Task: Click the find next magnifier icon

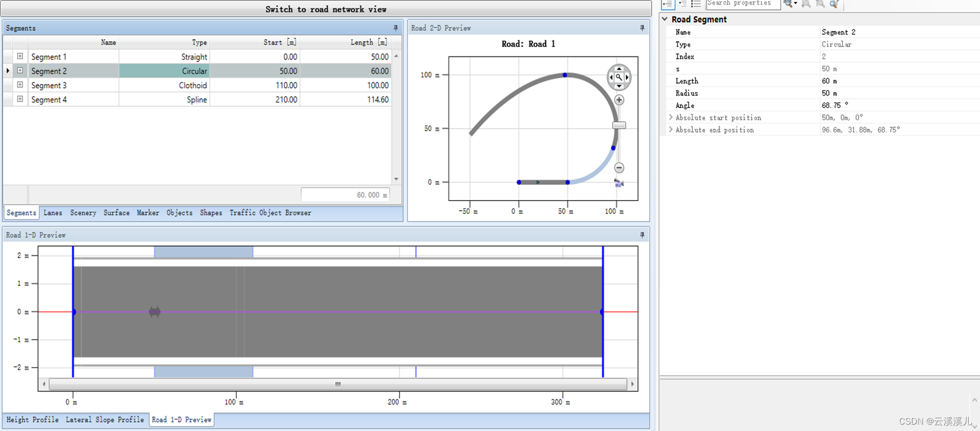Action: [806, 4]
